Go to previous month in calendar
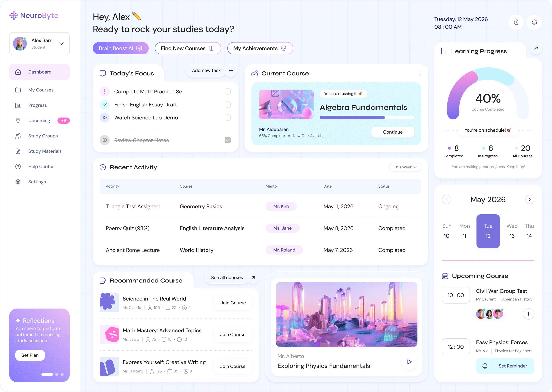This screenshot has width=552, height=392. [x=446, y=199]
